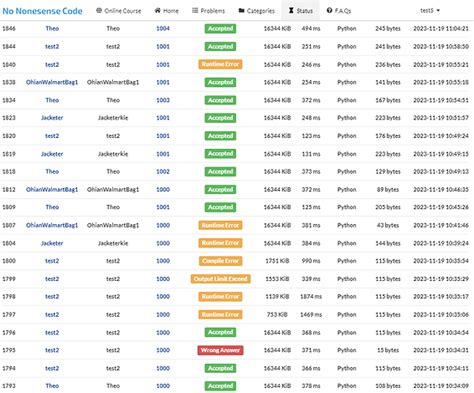Open user Theo in submission 1793
474x393 pixels.
click(52, 386)
